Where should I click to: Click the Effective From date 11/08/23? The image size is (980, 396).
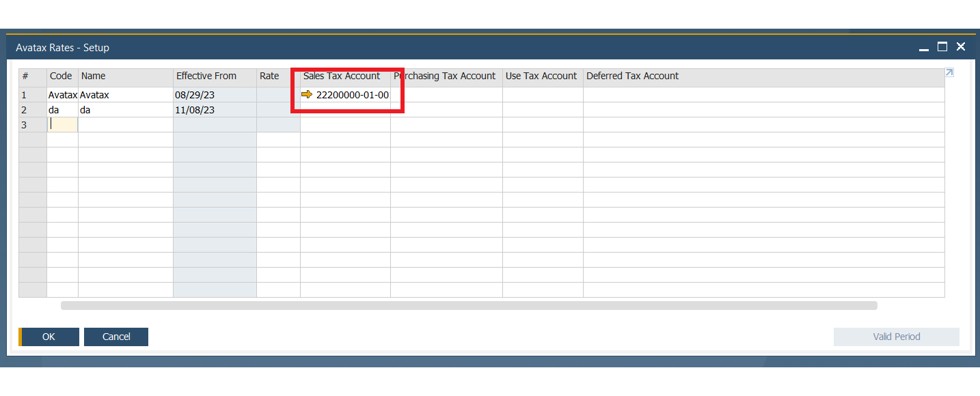click(x=215, y=110)
